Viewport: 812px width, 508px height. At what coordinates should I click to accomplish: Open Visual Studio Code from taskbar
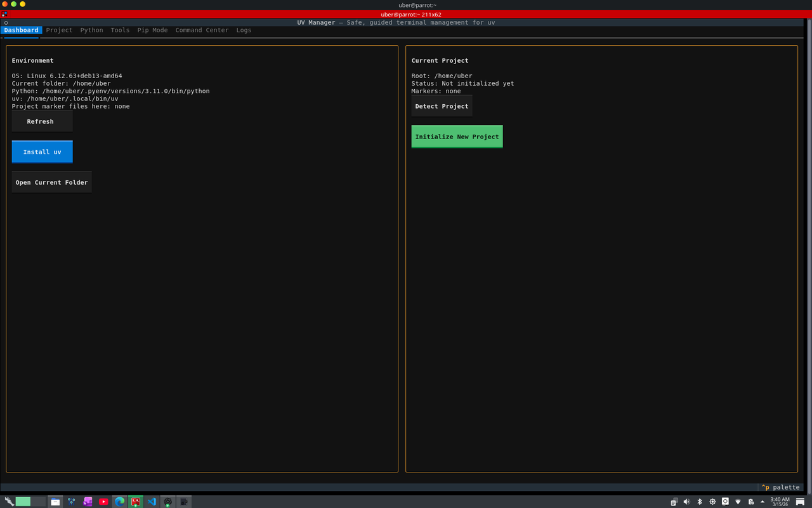coord(152,502)
